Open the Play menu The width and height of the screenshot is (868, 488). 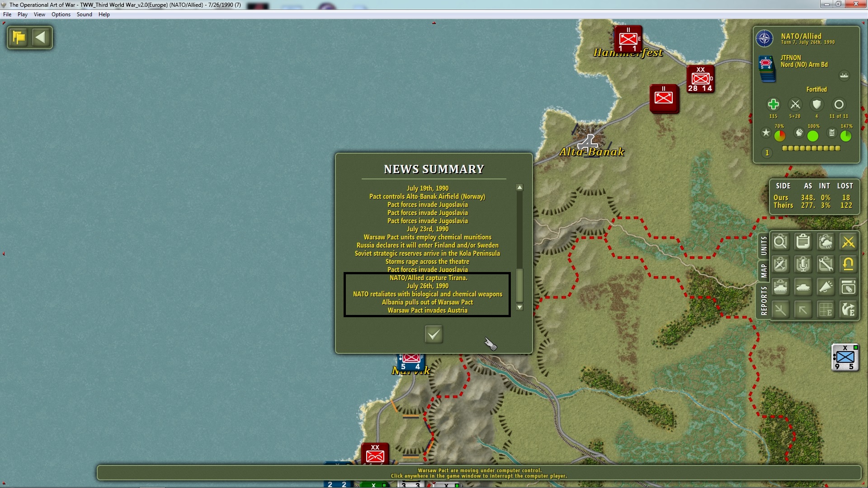tap(23, 14)
